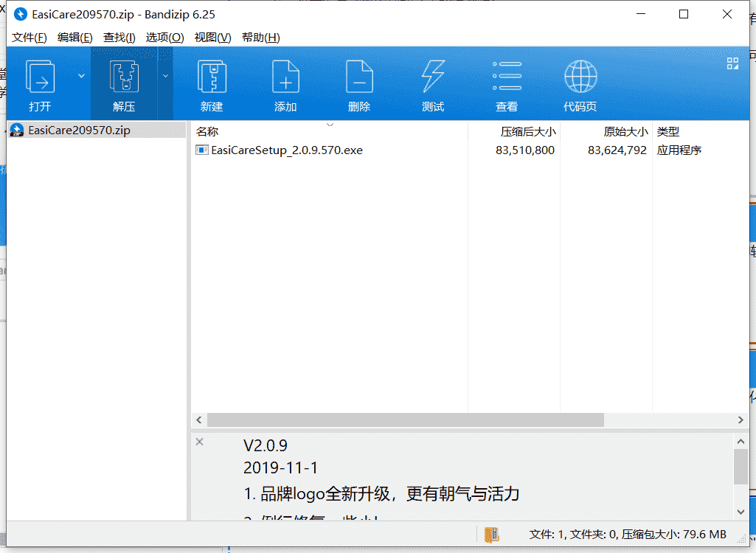This screenshot has width=756, height=553.
Task: Sort by the 原始大小 column header
Action: pos(625,132)
